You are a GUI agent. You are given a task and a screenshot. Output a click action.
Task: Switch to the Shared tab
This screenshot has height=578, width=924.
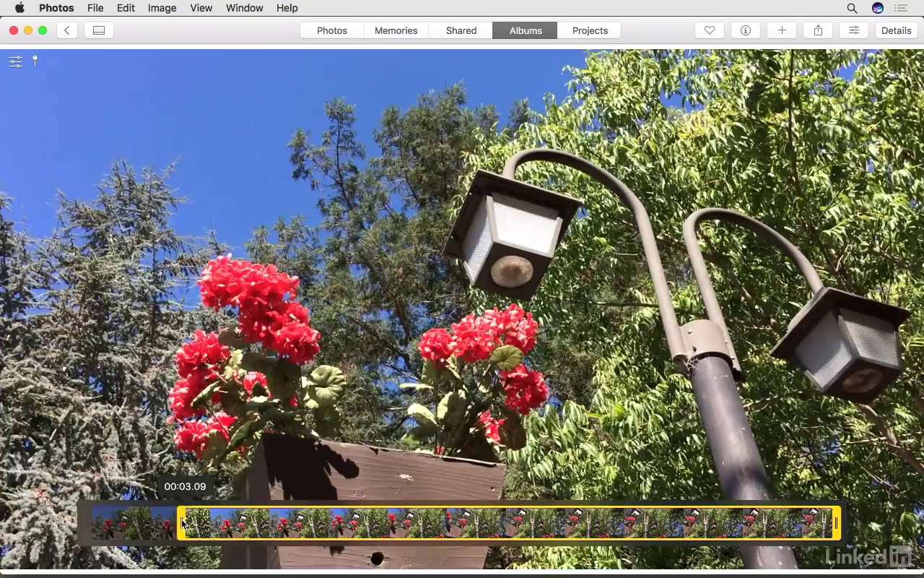tap(461, 30)
